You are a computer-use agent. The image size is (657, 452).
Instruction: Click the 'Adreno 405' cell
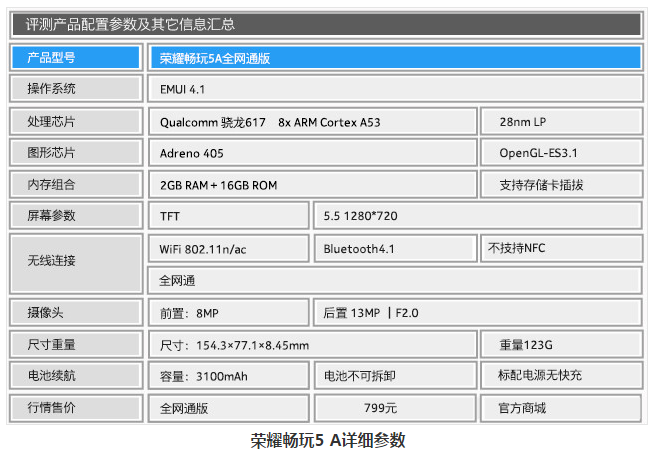point(313,153)
